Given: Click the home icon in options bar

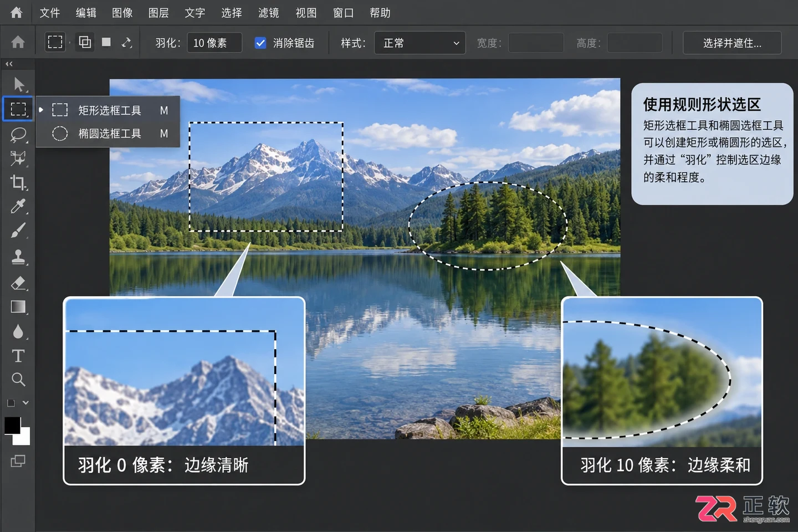Looking at the screenshot, I should coord(18,42).
